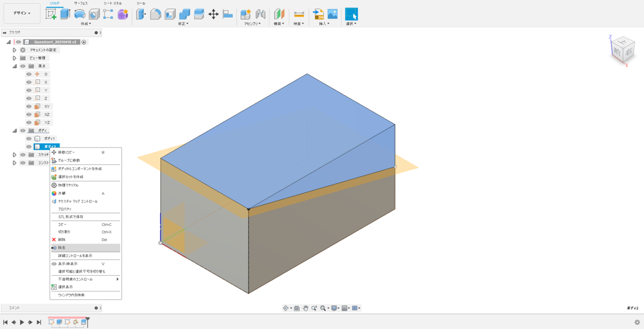The width and height of the screenshot is (644, 329).
Task: Click the Insert canvas image icon
Action: [x=332, y=14]
